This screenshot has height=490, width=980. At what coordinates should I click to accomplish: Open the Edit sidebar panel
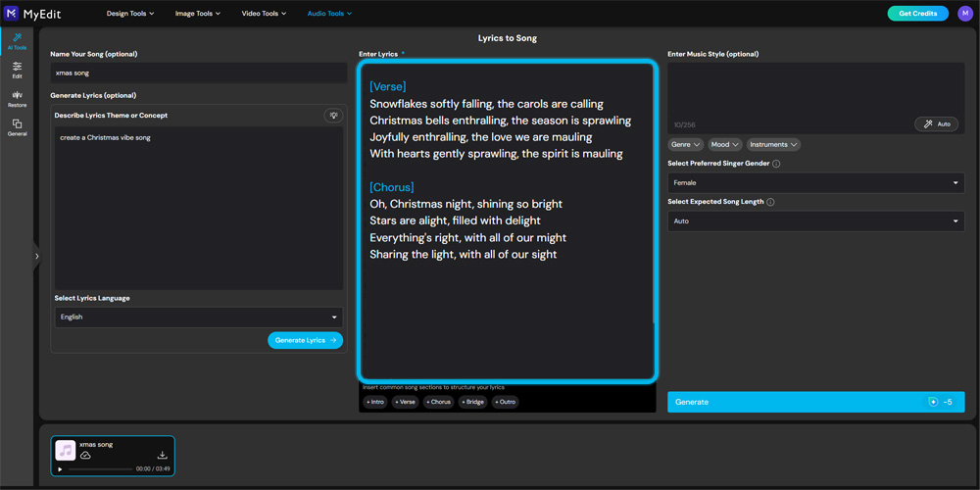click(x=17, y=70)
